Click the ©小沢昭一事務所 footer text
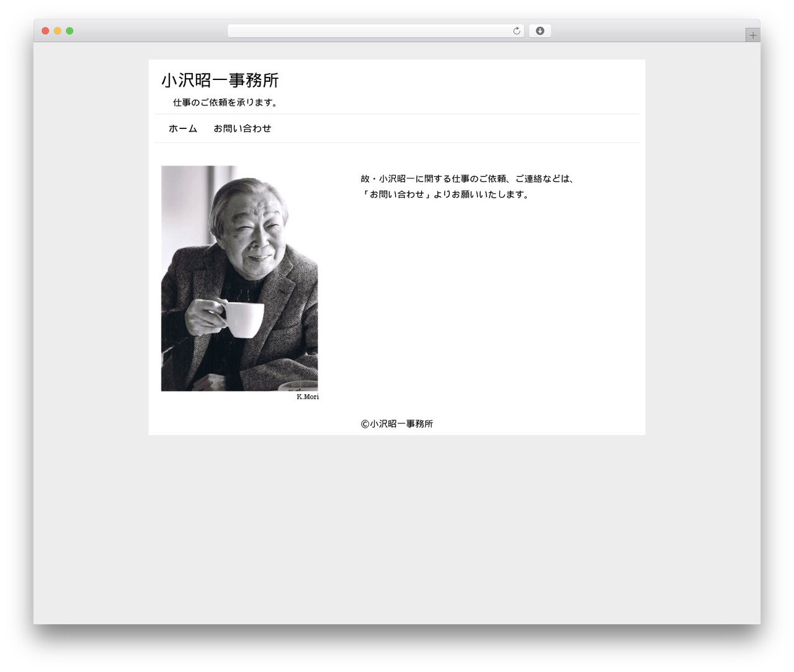The image size is (794, 672). [397, 424]
